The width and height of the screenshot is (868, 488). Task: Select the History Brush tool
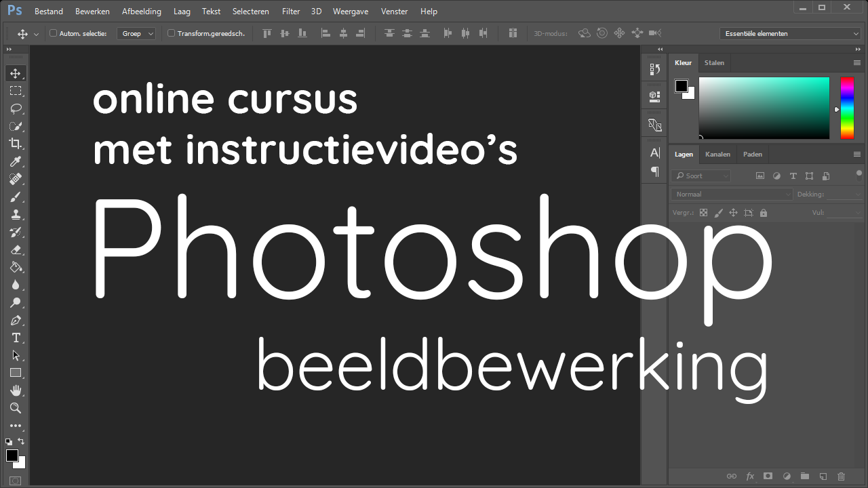16,232
